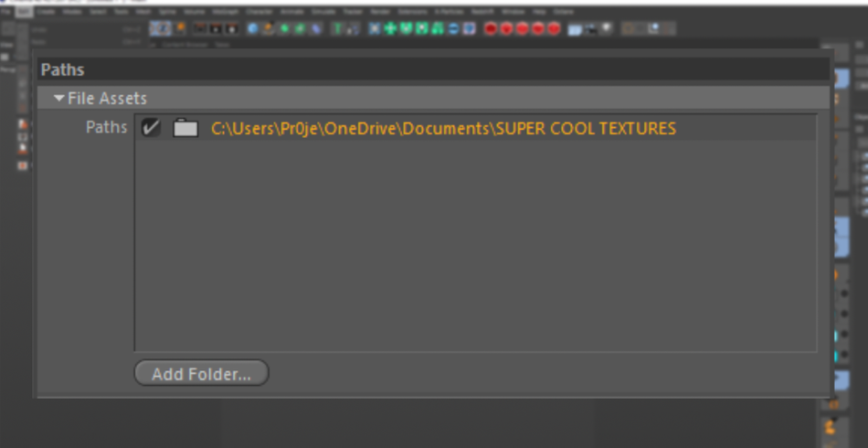This screenshot has height=448, width=868.
Task: Open the Simulate menu
Action: (323, 11)
